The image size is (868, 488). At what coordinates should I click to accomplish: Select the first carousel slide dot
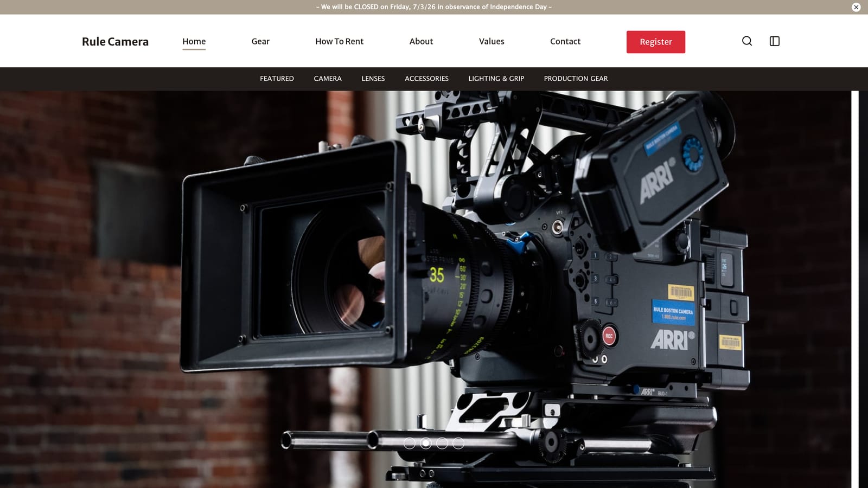(410, 444)
